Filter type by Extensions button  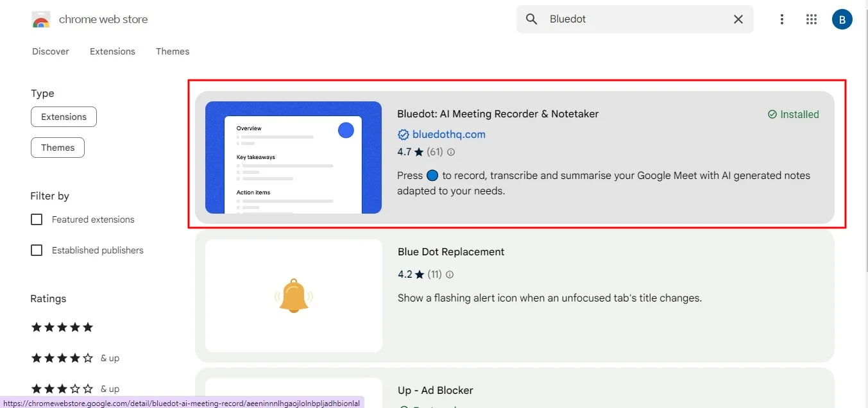coord(64,117)
